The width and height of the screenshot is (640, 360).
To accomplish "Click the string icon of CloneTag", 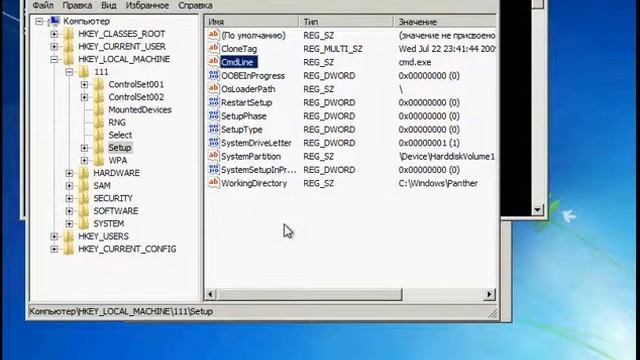I will (x=213, y=49).
